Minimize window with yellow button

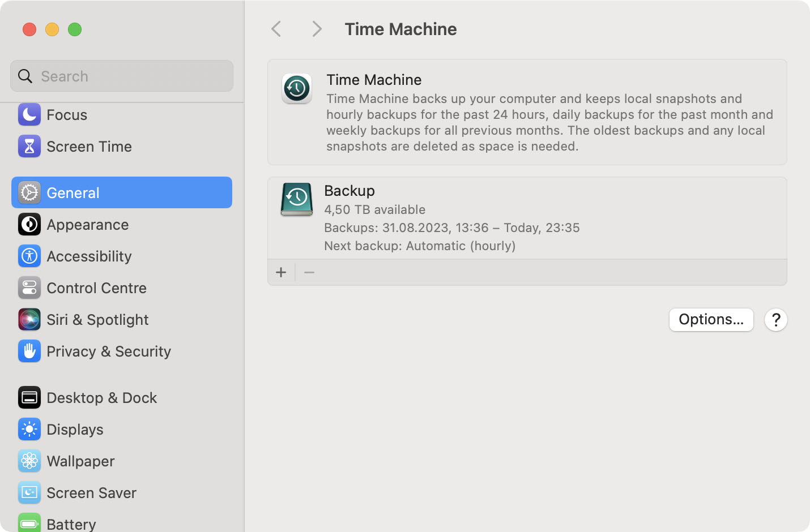coord(52,29)
